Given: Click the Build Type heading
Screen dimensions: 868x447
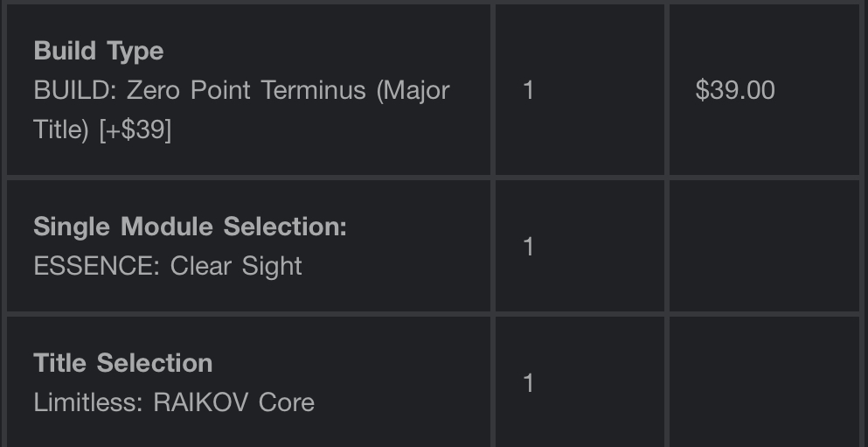Looking at the screenshot, I should 98,51.
